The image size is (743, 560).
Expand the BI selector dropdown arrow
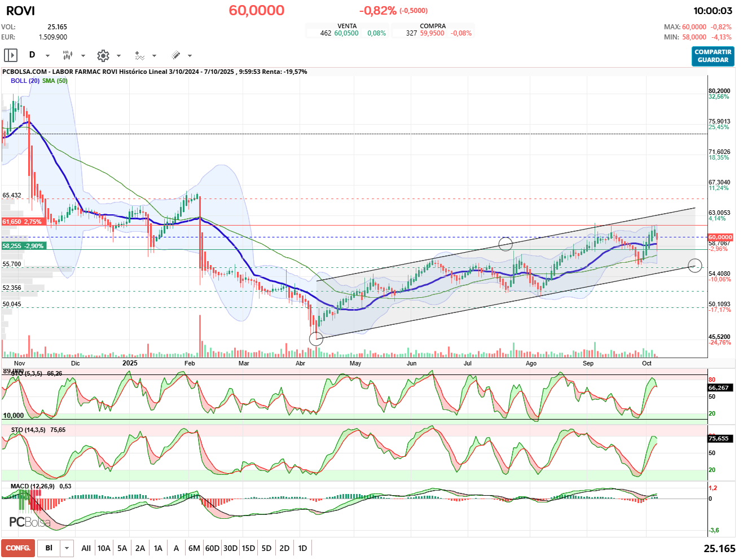click(x=67, y=548)
